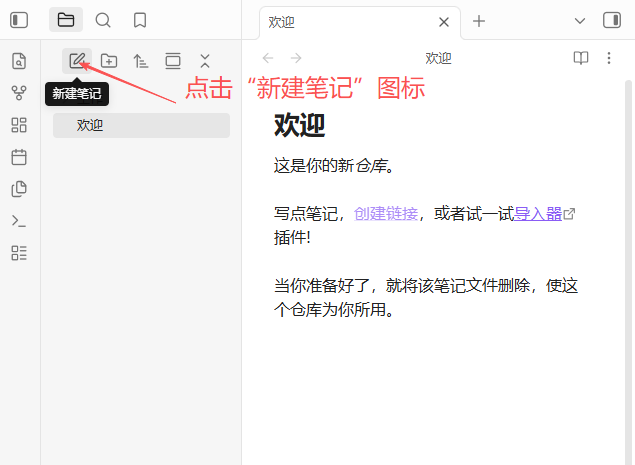This screenshot has width=635, height=465.
Task: Toggle the right sidebar icon
Action: 612,20
